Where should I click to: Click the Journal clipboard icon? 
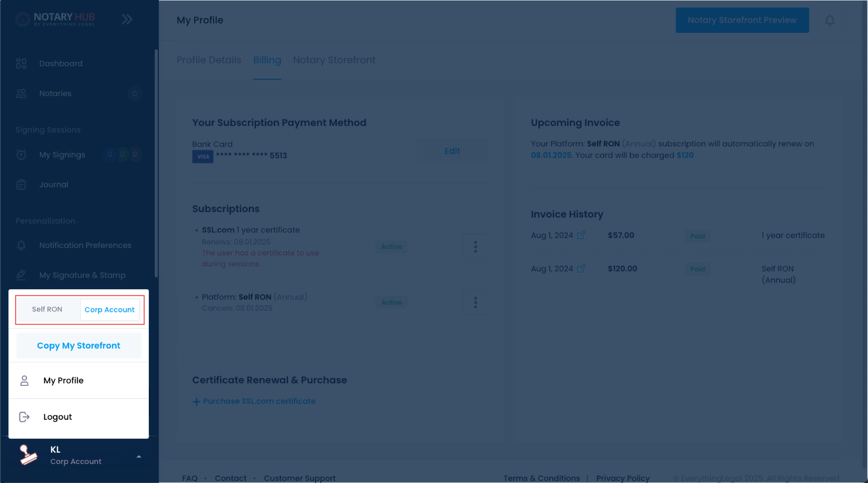[x=21, y=185]
